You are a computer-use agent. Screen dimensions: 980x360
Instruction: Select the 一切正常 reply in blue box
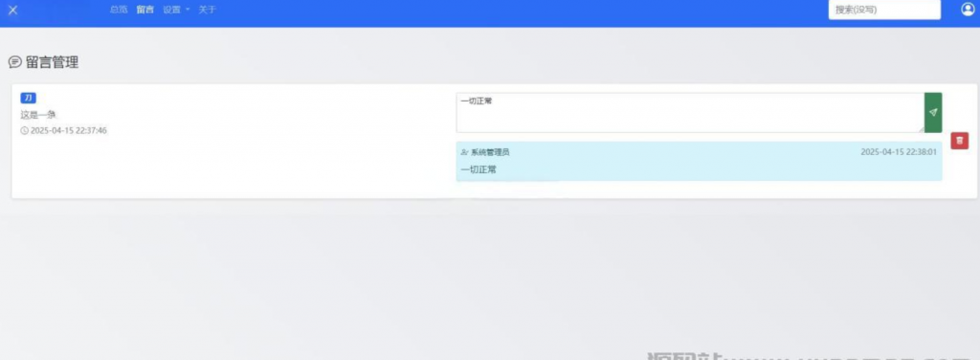click(x=479, y=169)
